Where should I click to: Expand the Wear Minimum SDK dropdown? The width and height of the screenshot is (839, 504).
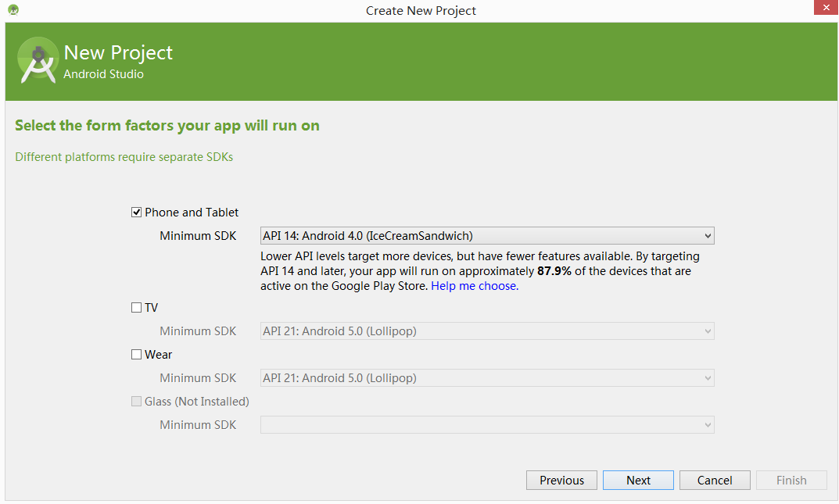click(486, 378)
